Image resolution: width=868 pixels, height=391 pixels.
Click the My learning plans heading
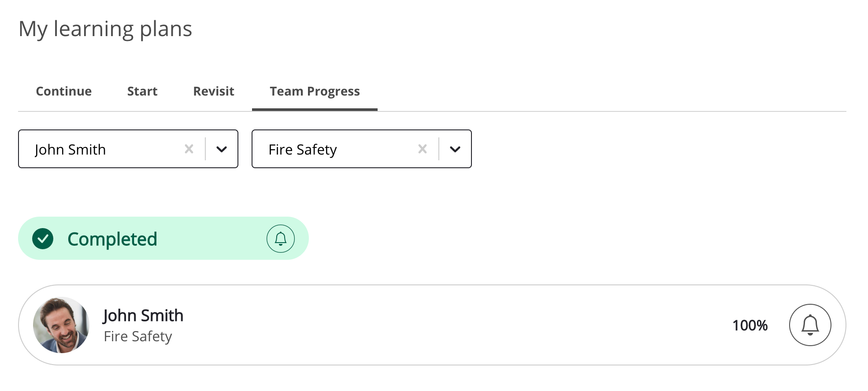point(105,29)
